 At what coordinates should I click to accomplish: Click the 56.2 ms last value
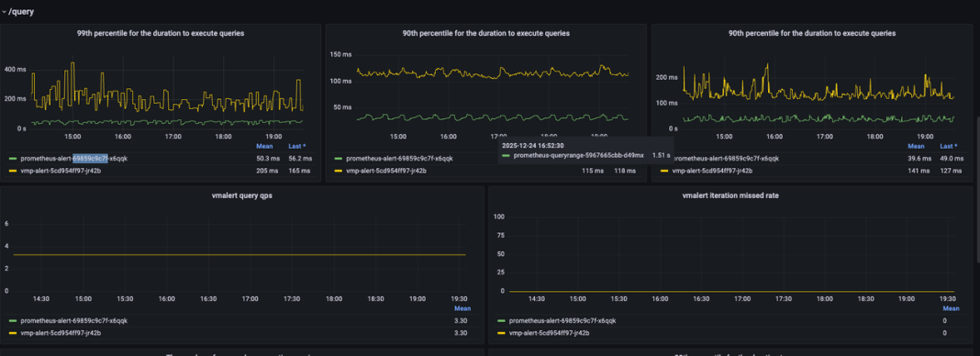click(300, 159)
